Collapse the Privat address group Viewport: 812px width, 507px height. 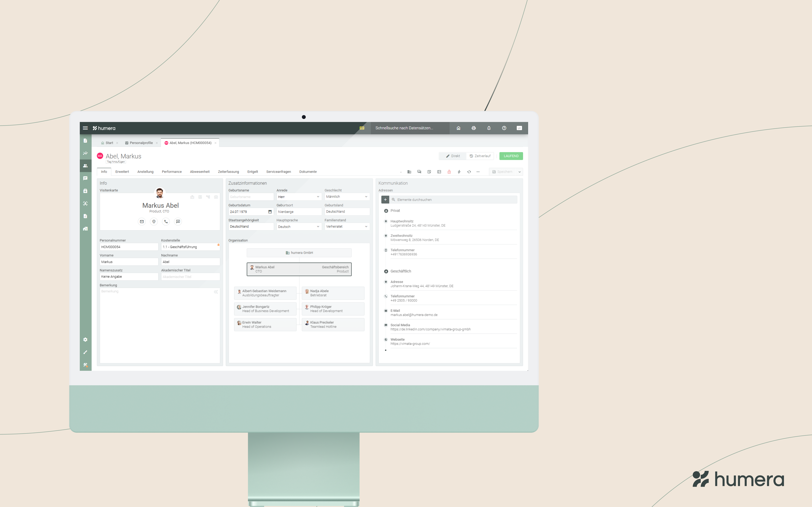click(x=386, y=211)
